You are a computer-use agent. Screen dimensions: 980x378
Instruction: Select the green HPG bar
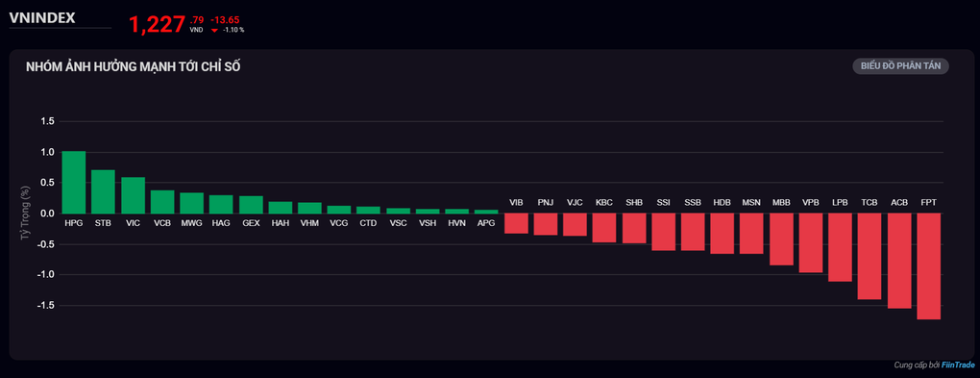coord(74,182)
